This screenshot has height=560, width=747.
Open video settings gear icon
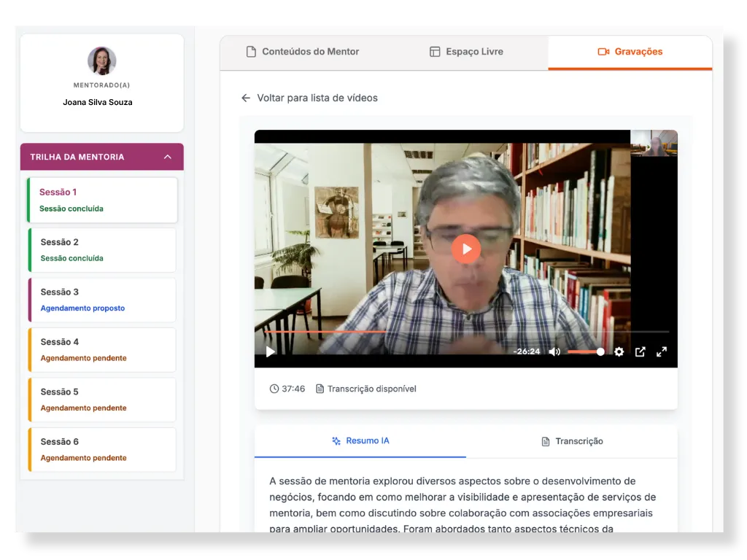coord(619,351)
